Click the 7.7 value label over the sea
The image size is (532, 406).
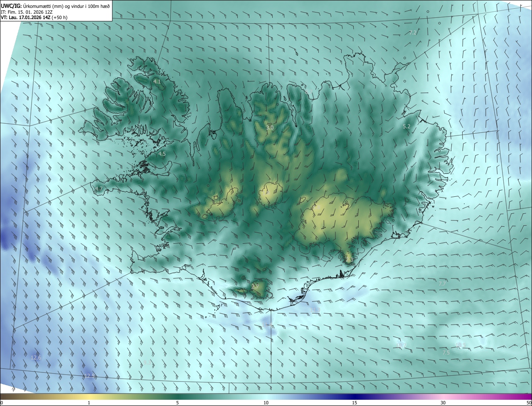click(442, 284)
